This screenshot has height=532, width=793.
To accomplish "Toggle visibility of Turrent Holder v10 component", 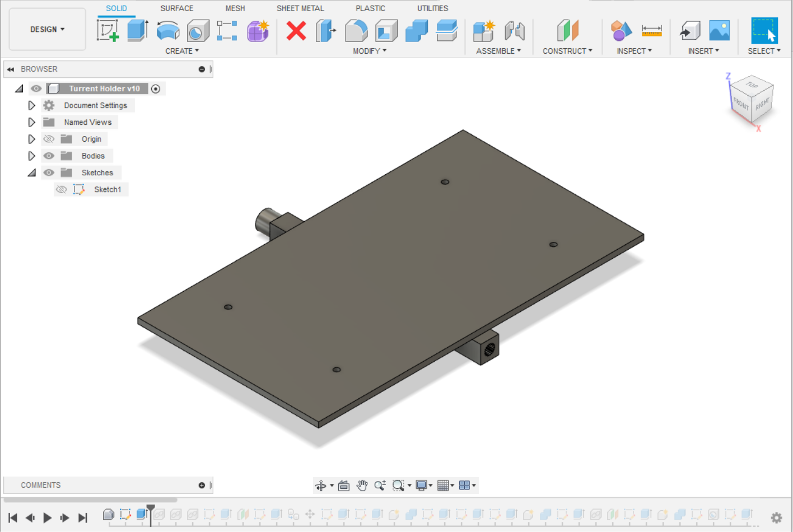I will click(36, 88).
